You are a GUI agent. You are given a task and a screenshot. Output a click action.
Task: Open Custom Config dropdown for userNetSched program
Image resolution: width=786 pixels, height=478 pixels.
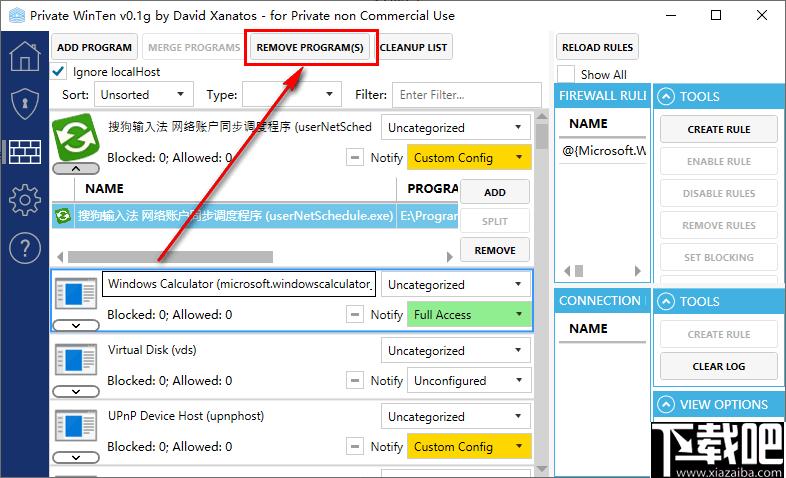[x=469, y=157]
